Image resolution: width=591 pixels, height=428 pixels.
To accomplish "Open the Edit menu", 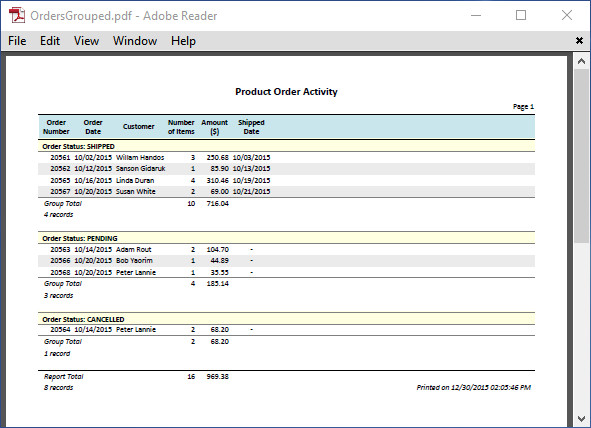I will [x=50, y=41].
